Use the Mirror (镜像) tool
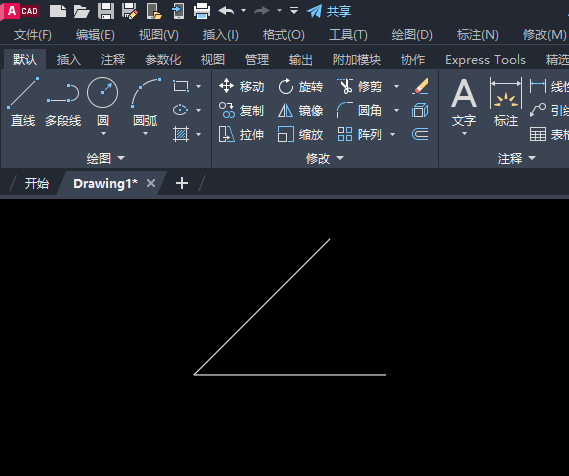Screen dimensions: 569x476 tap(300, 110)
